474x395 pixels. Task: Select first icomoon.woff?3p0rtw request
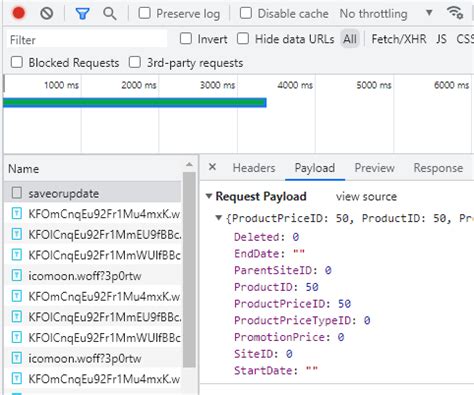[x=93, y=276]
